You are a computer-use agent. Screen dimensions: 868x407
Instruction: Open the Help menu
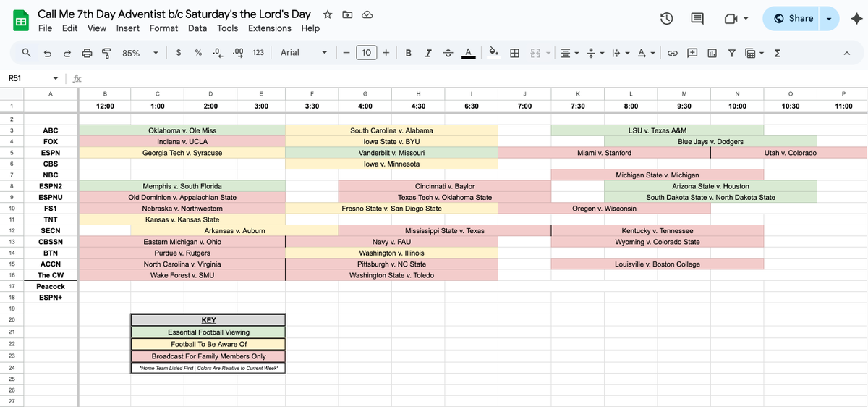(x=310, y=28)
